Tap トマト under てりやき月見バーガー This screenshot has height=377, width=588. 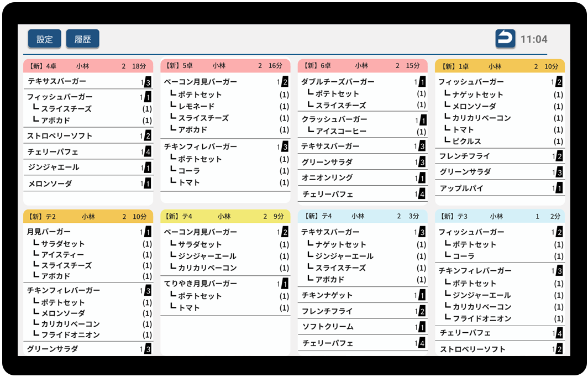click(x=225, y=307)
